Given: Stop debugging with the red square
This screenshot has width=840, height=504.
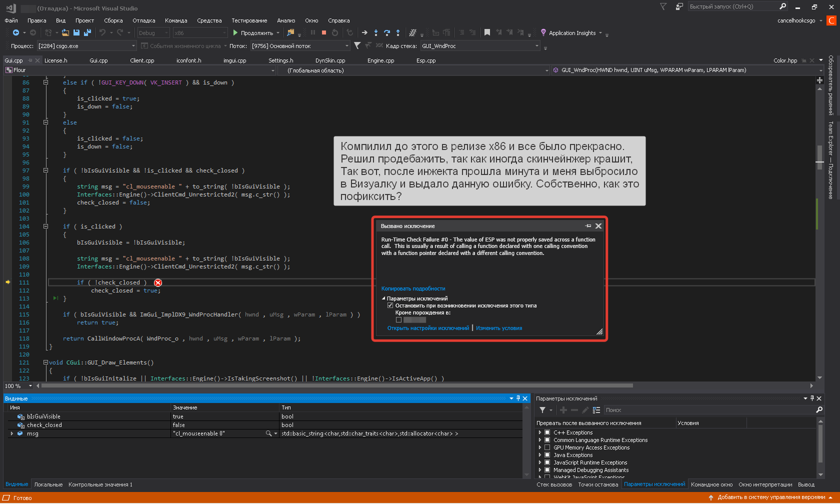Looking at the screenshot, I should tap(324, 32).
